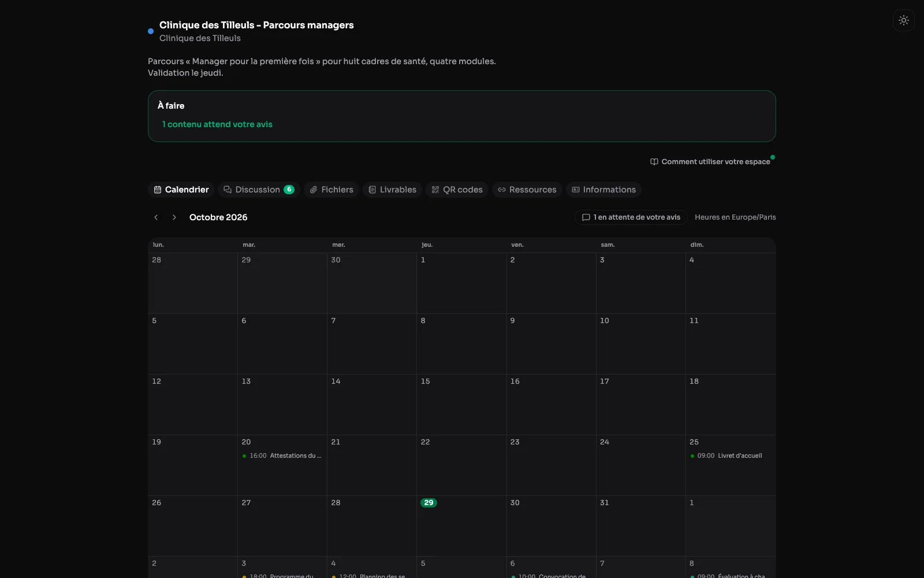The width and height of the screenshot is (924, 578).
Task: Open the 16:00 Attestations event on the 20th
Action: click(x=282, y=456)
